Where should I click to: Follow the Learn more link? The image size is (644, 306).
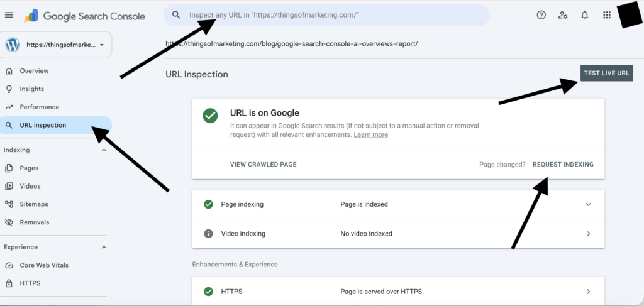point(371,134)
